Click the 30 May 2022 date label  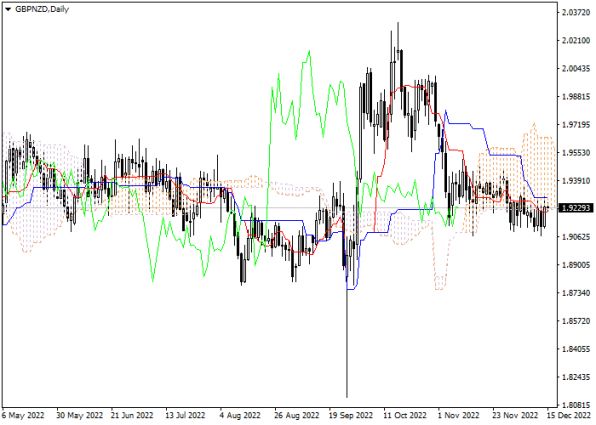79,414
